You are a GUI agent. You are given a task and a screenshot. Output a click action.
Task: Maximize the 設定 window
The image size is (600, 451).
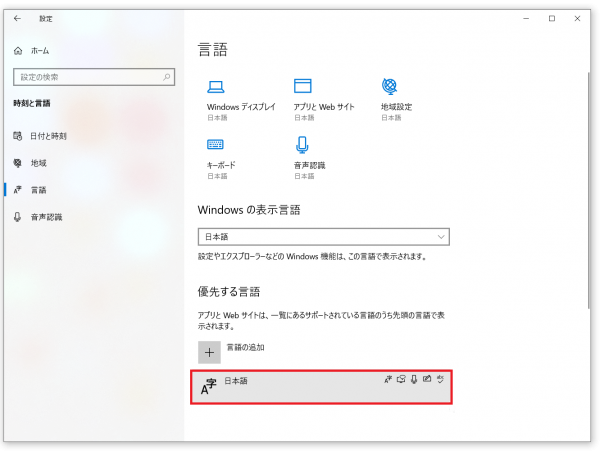tap(552, 18)
